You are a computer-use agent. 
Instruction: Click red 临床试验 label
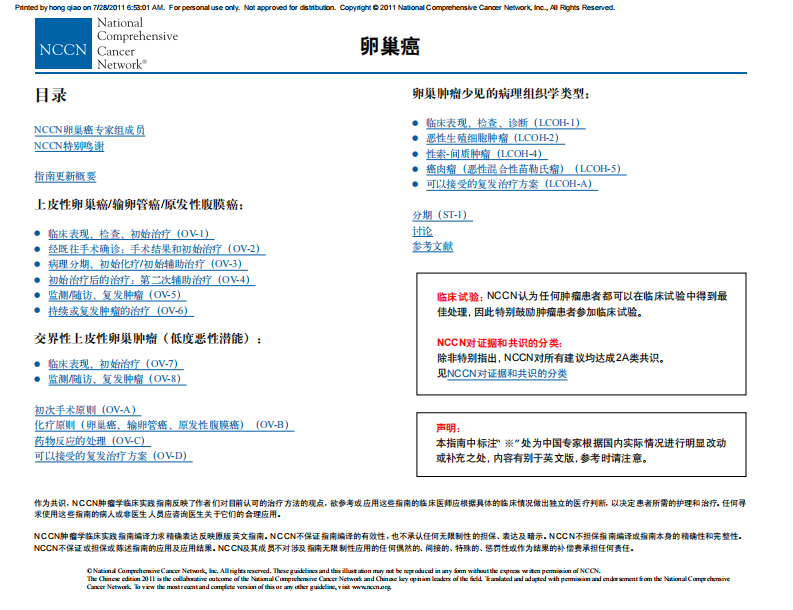coord(460,296)
